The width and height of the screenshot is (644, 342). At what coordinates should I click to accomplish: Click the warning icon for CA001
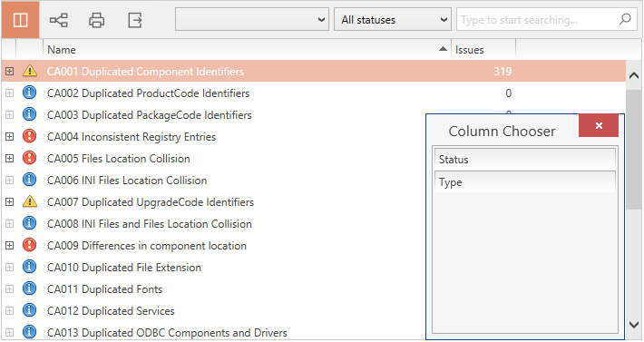click(30, 71)
